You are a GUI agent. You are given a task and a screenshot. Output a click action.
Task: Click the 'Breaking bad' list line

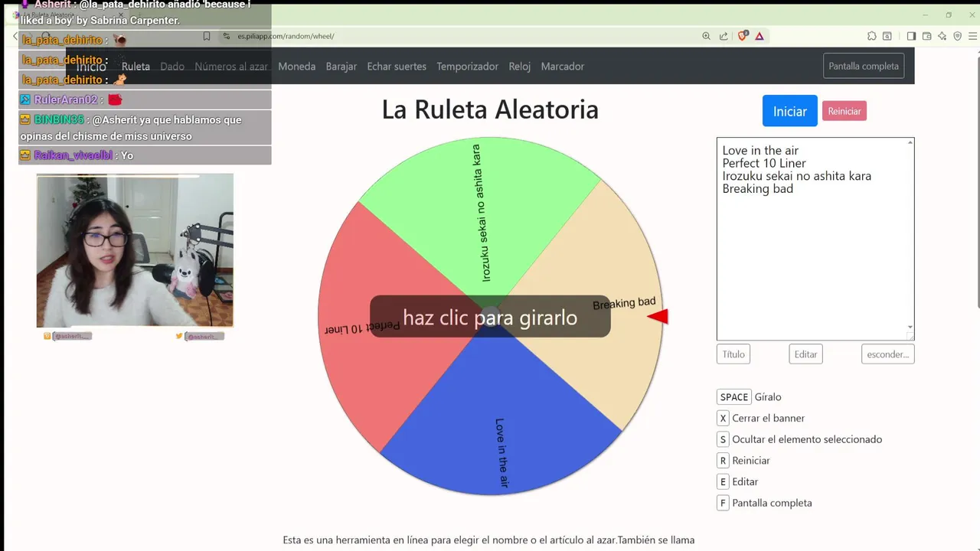point(757,189)
